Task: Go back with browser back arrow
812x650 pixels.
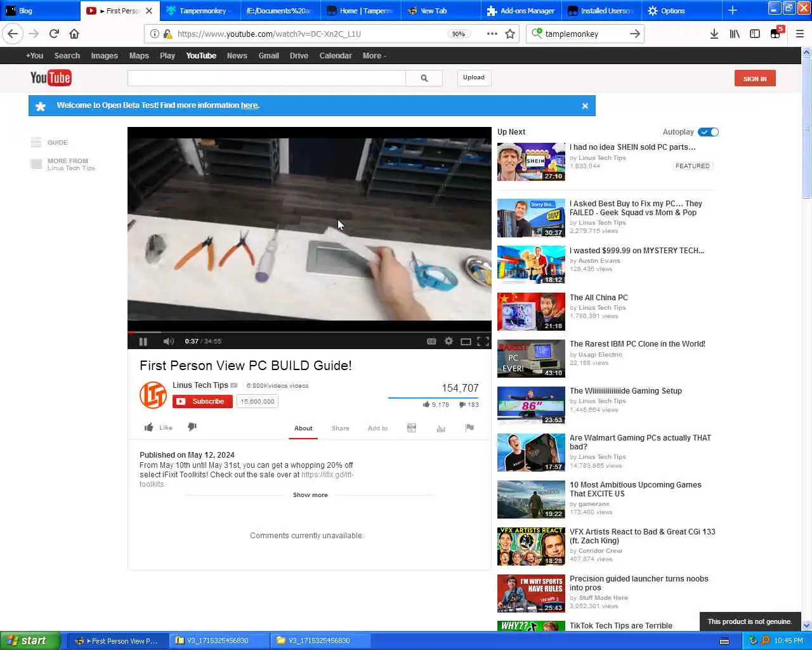Action: (13, 34)
